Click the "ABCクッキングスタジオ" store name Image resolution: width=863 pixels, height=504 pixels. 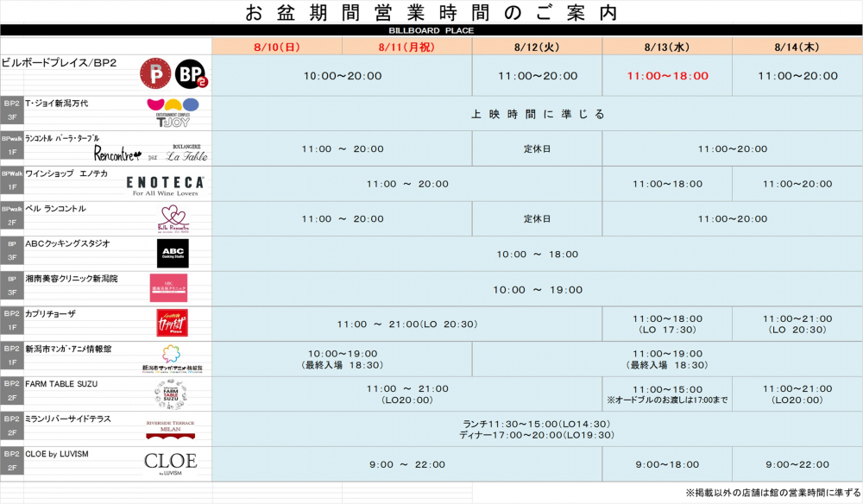(x=67, y=243)
